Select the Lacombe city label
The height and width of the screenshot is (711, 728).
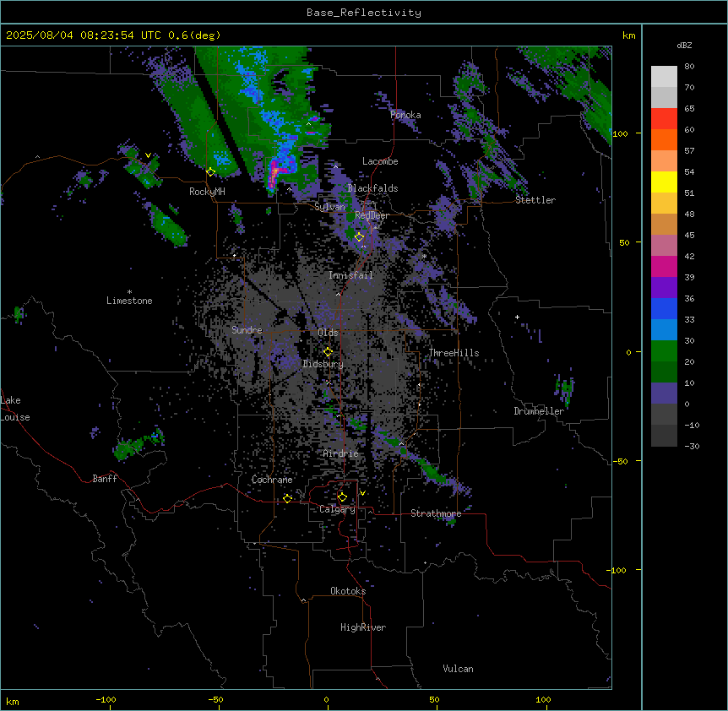[380, 161]
